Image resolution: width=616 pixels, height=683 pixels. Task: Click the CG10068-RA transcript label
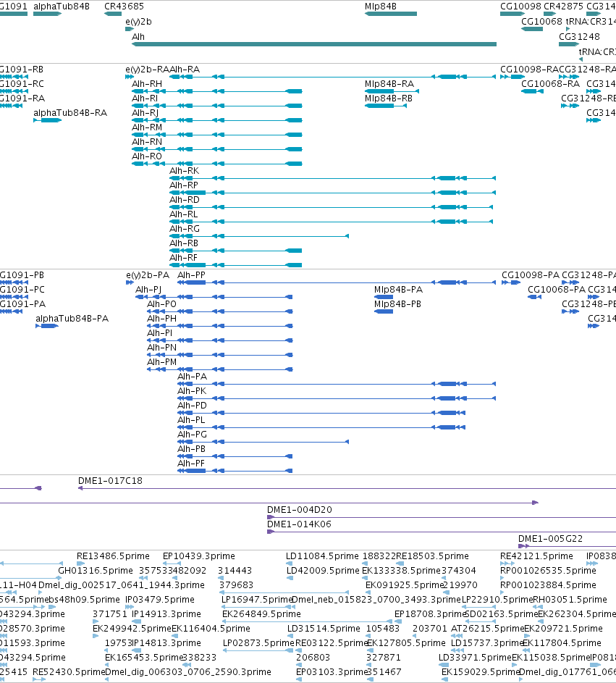550,83
